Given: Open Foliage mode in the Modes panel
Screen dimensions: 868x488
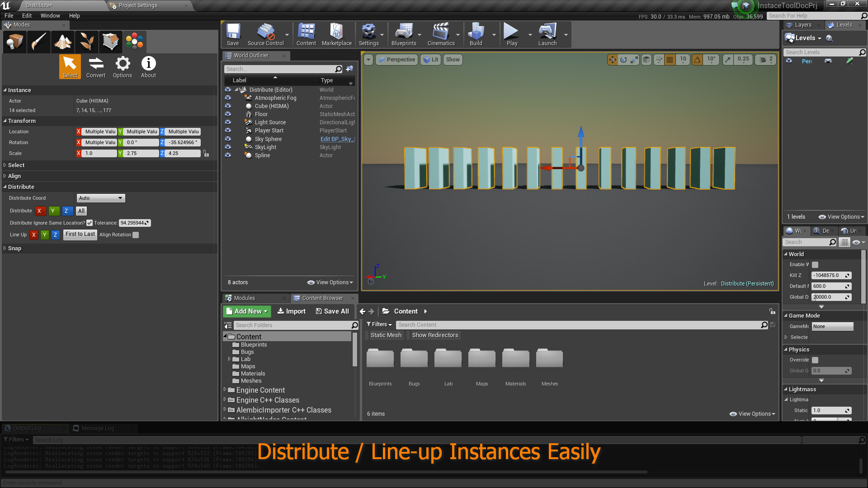Looking at the screenshot, I should [87, 42].
